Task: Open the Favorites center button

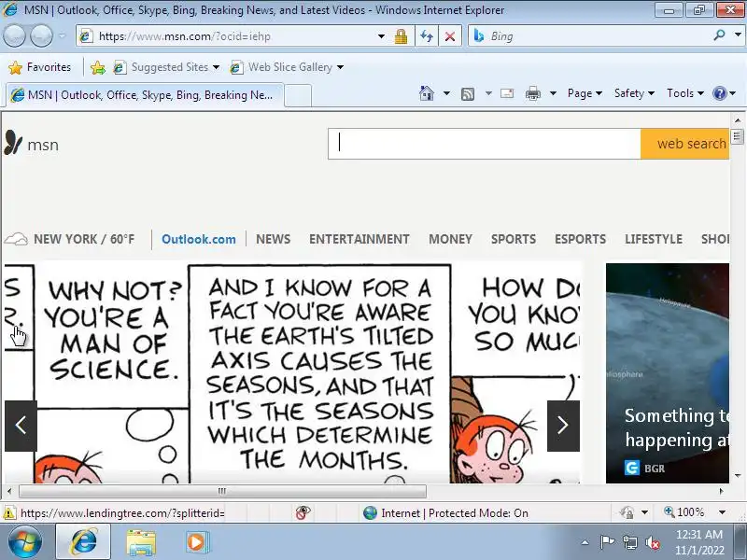Action: pos(39,67)
